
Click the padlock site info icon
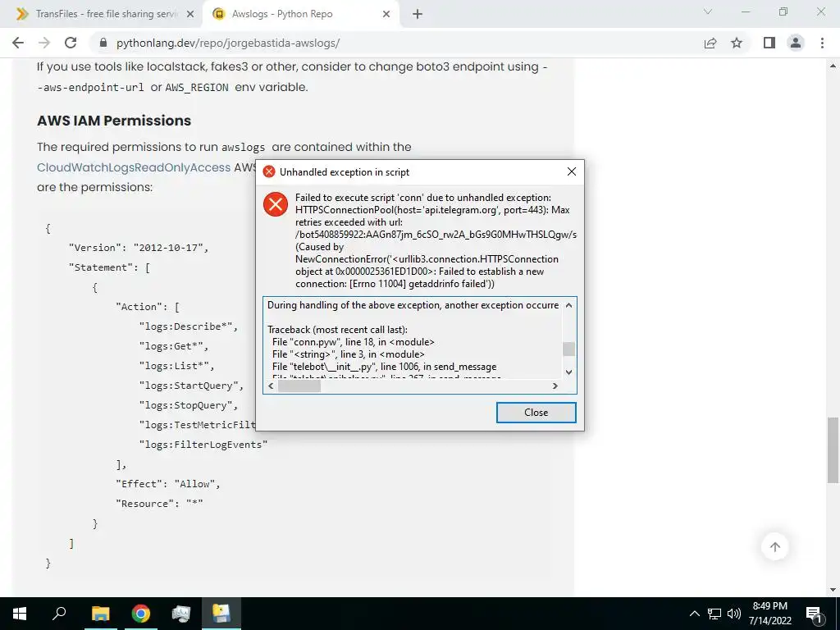click(x=103, y=43)
